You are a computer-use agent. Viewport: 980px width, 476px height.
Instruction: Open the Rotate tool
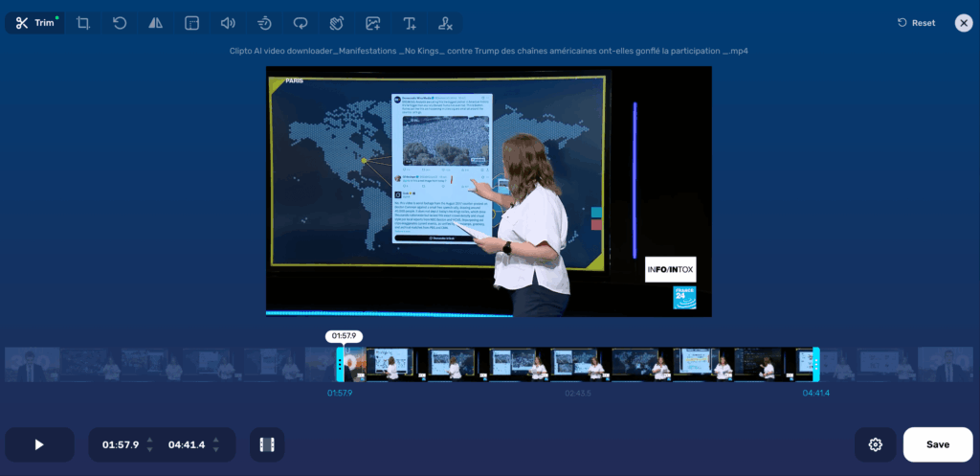click(x=120, y=23)
